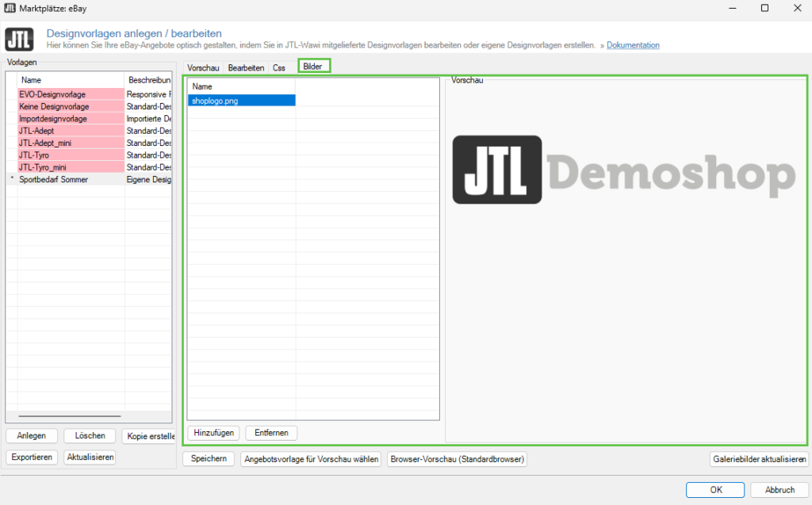Click Angebotsvorlage für Vorschau wählen
The width and height of the screenshot is (812, 505).
312,459
